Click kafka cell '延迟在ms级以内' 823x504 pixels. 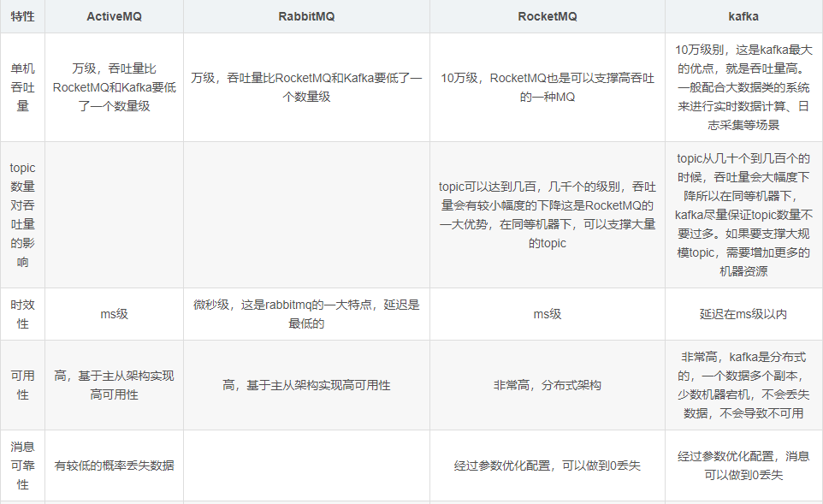click(743, 314)
